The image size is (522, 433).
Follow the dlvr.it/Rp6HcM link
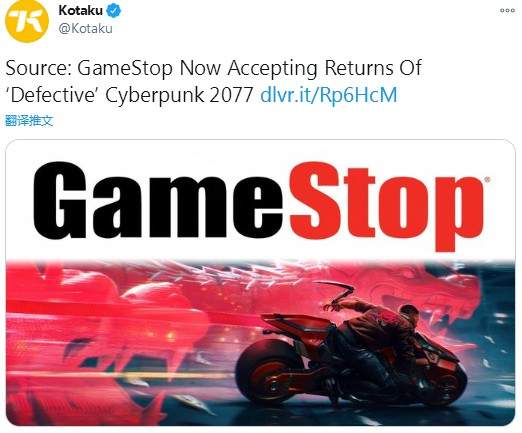click(x=328, y=95)
